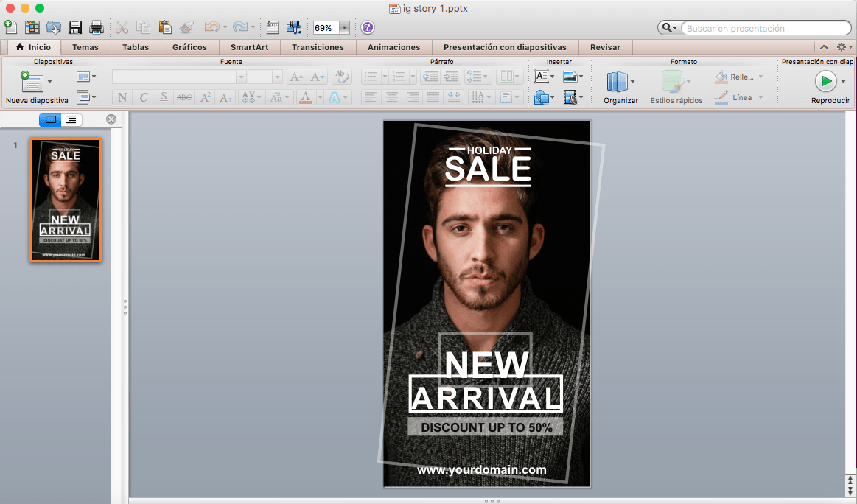Screen dimensions: 857x504
Task: Open the insert text box dropdown
Action: [552, 77]
